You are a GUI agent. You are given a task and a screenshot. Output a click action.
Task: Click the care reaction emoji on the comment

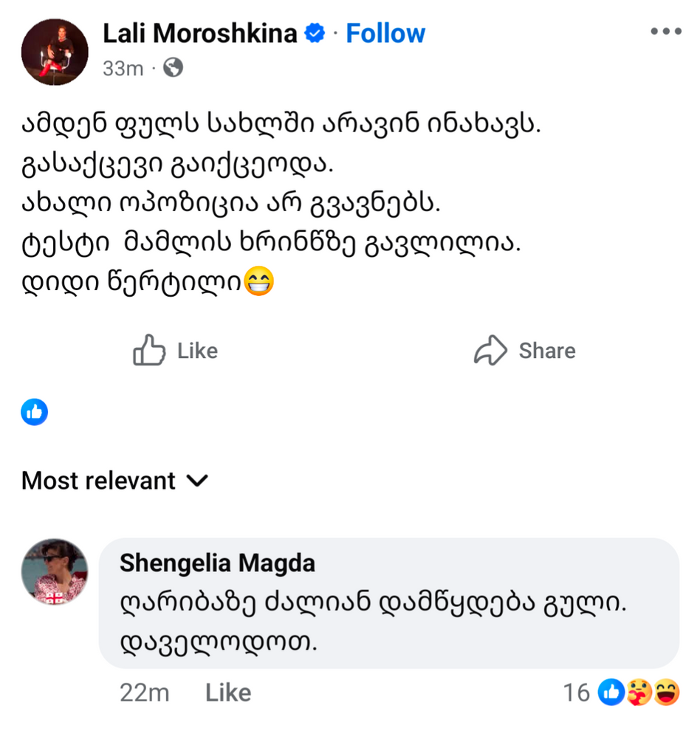click(639, 693)
